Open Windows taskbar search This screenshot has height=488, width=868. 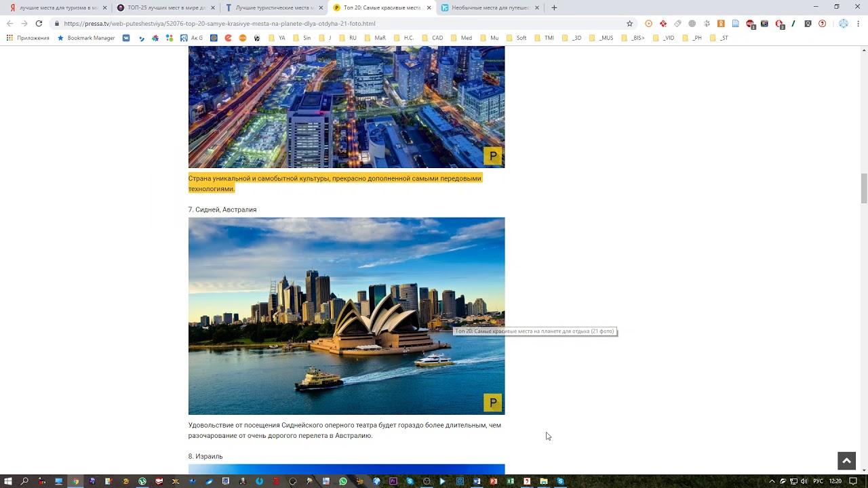[24, 481]
